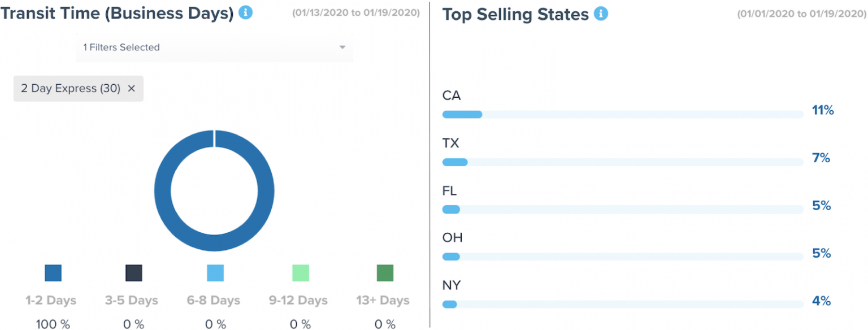The width and height of the screenshot is (868, 330).
Task: Click info icon beside Top Selling States
Action: [601, 14]
